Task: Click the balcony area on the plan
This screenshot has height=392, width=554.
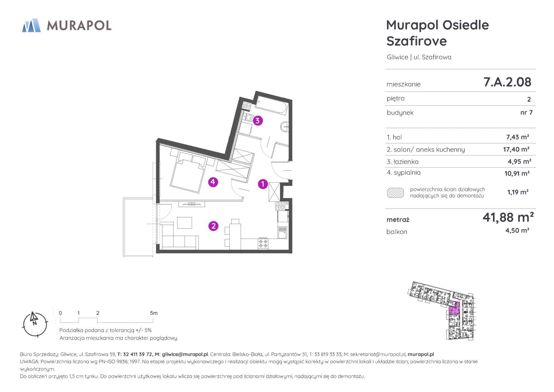Action: tap(138, 227)
